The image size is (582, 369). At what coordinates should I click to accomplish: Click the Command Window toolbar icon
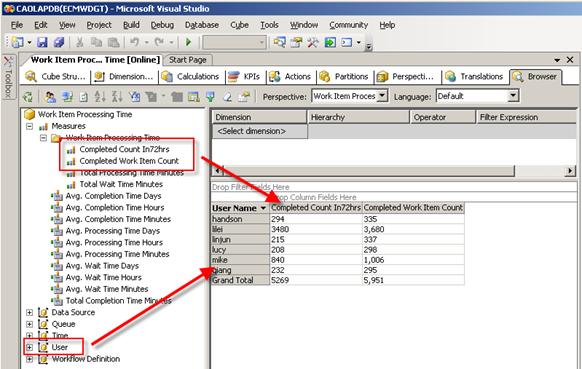click(x=346, y=42)
